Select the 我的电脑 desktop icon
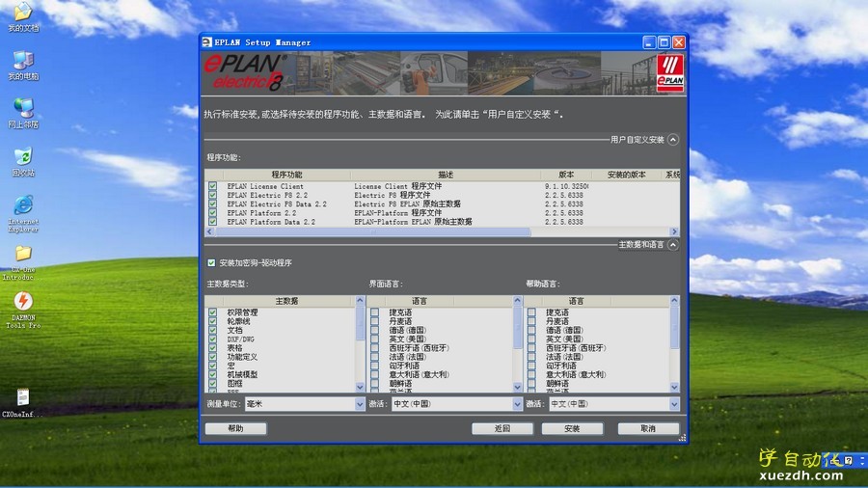 click(x=23, y=66)
